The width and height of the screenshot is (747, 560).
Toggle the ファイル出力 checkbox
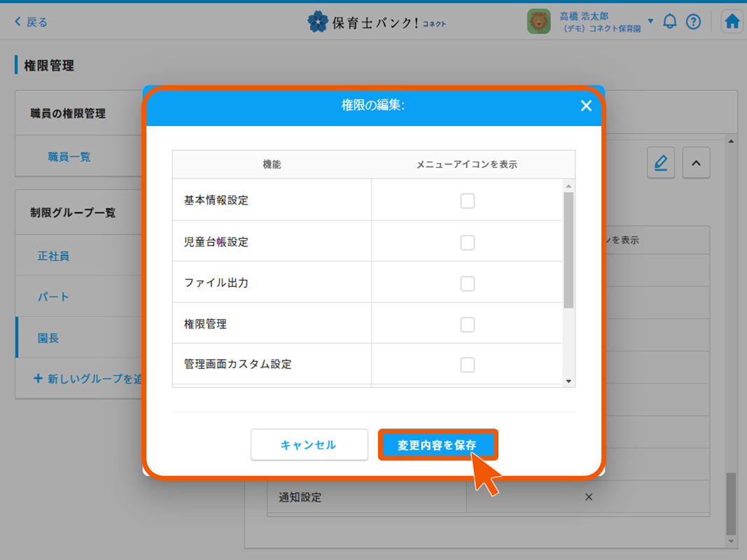tap(467, 283)
